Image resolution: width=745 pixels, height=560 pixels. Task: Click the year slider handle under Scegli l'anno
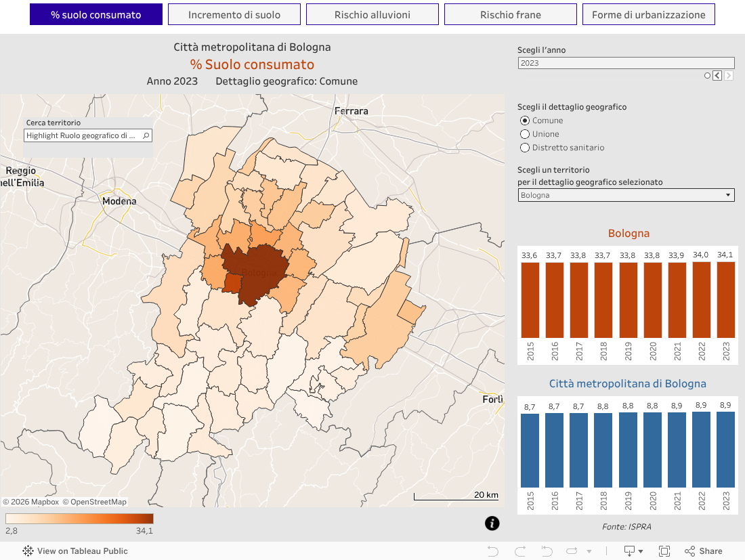point(707,76)
